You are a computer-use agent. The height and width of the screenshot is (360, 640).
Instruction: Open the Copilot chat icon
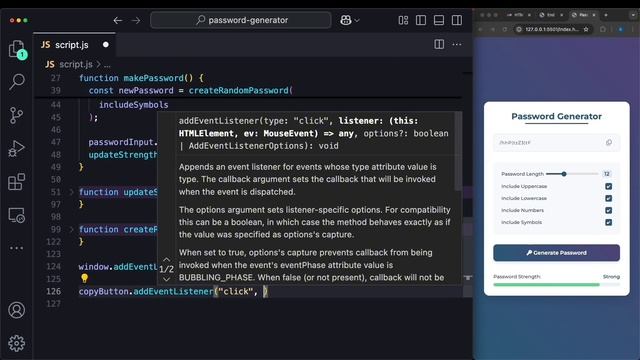pos(346,20)
